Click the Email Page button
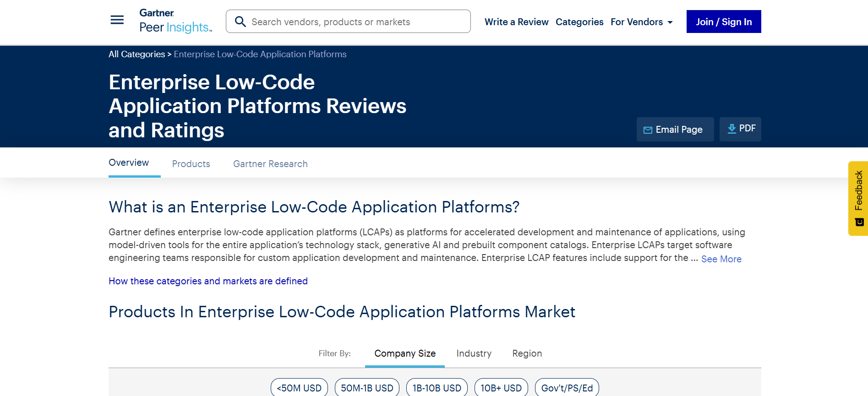The height and width of the screenshot is (396, 868). pyautogui.click(x=675, y=130)
